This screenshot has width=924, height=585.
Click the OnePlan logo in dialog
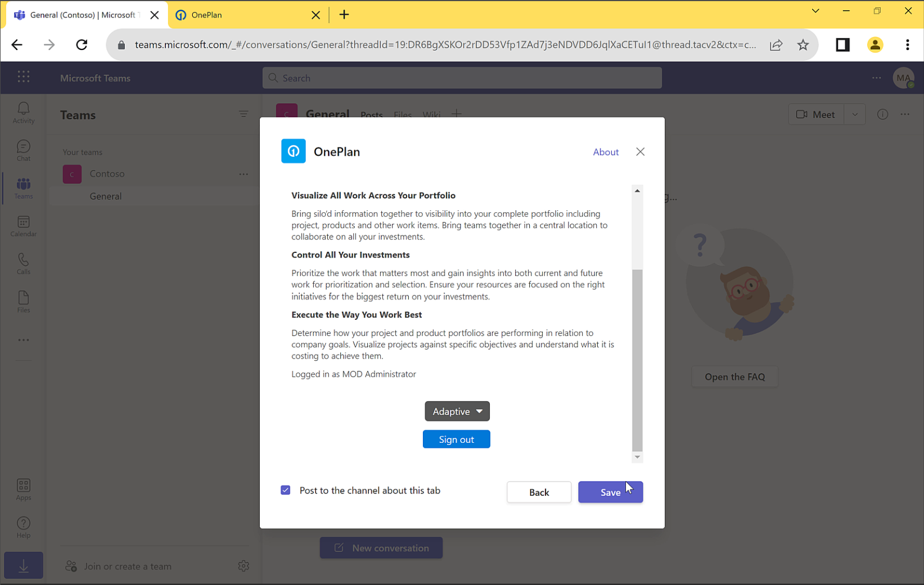tap(294, 151)
